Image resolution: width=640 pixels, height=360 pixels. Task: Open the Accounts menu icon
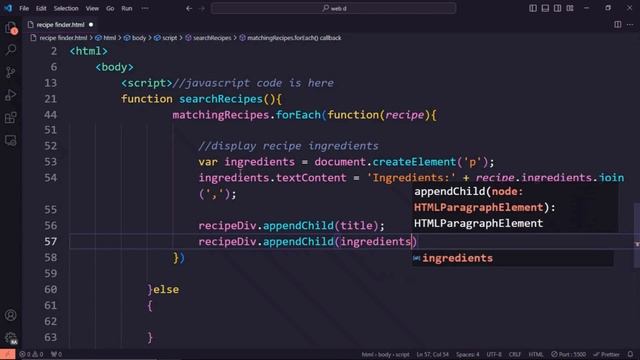(11, 315)
